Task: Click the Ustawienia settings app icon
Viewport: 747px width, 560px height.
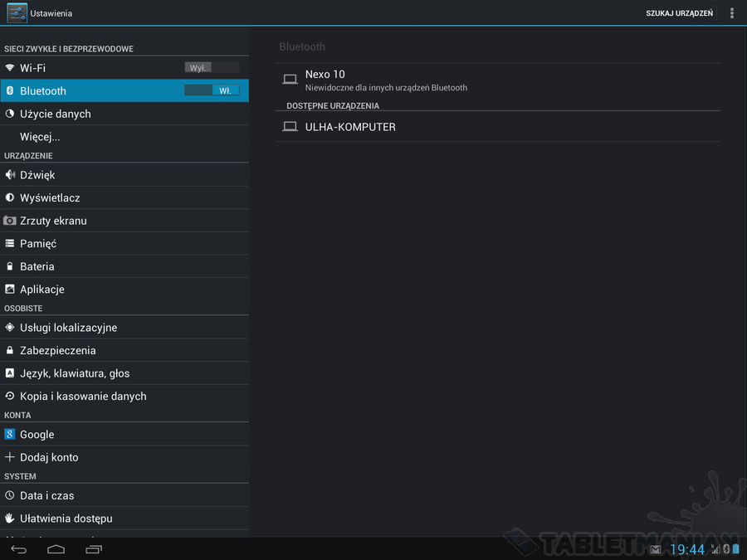Action: pos(17,12)
